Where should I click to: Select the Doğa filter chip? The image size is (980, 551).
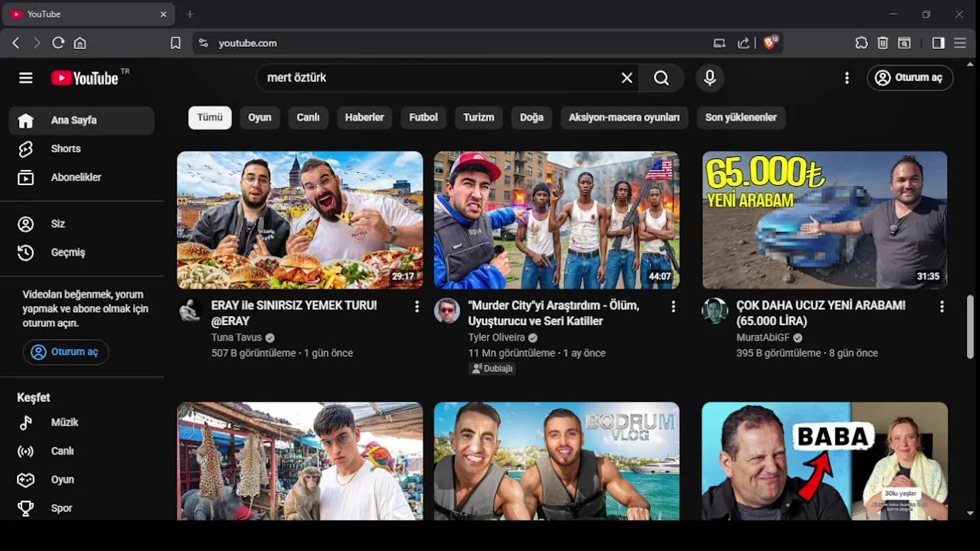point(531,117)
